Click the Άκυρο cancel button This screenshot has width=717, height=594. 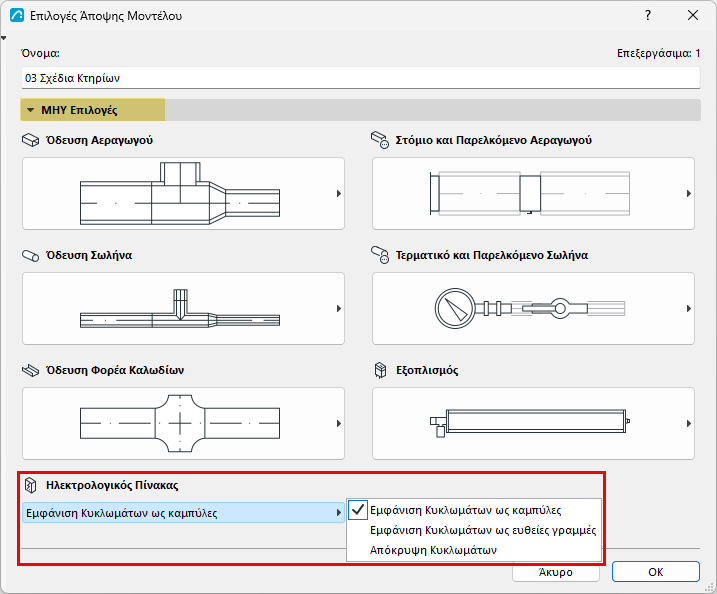point(556,572)
